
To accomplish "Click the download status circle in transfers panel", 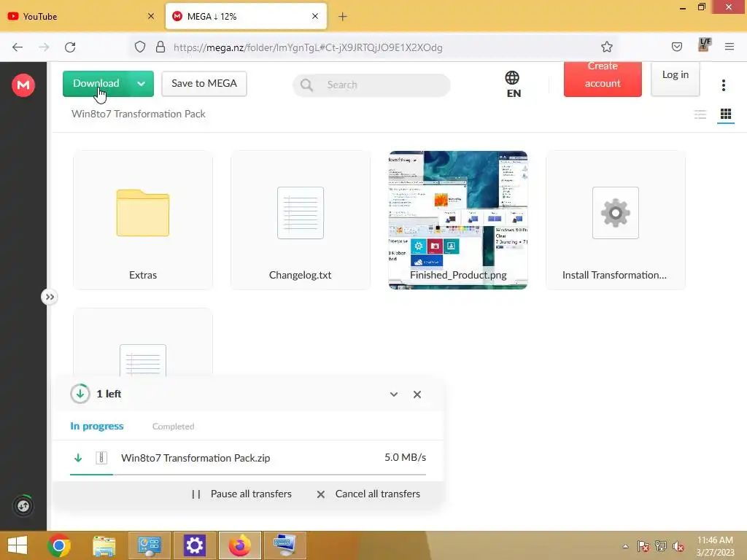I will click(x=80, y=394).
